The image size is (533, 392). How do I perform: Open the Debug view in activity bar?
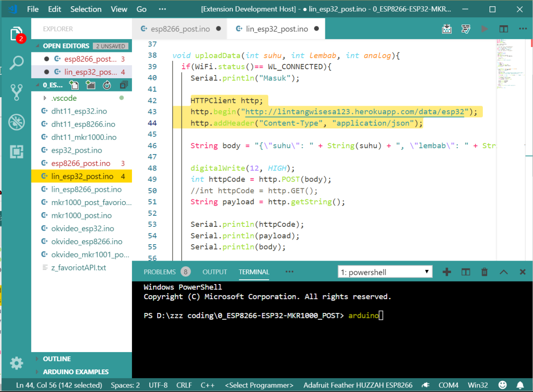[16, 122]
